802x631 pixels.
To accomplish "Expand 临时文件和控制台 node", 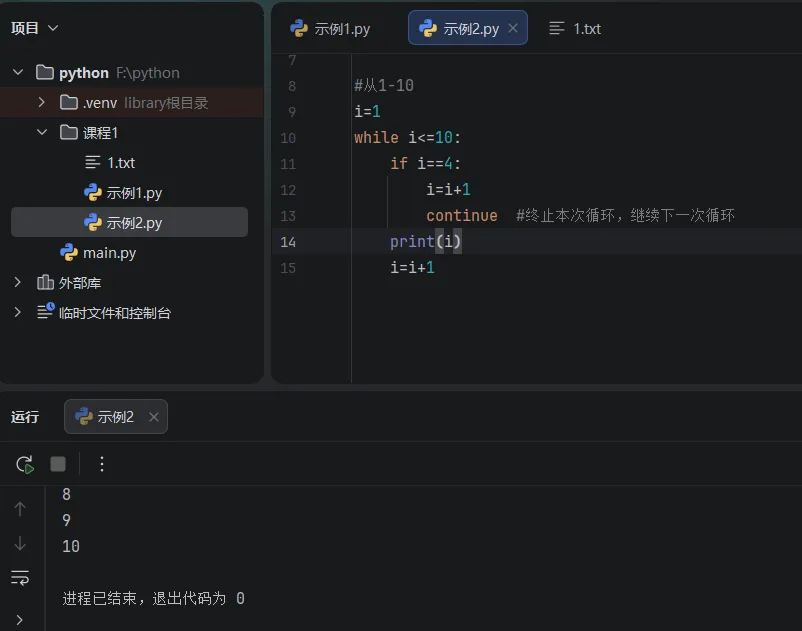I will [x=18, y=312].
